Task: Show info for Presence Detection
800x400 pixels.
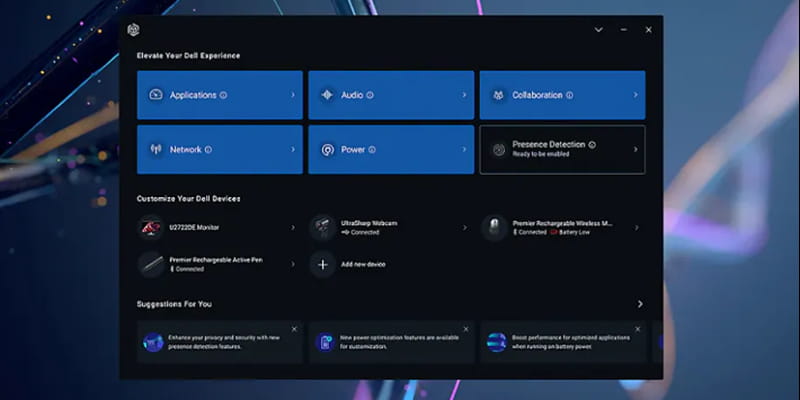Action: click(592, 145)
